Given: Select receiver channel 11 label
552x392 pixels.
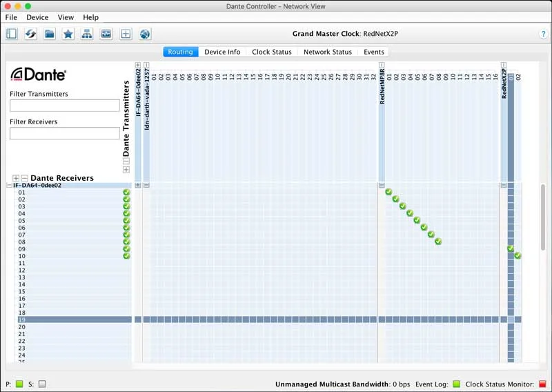Looking at the screenshot, I should [x=22, y=263].
